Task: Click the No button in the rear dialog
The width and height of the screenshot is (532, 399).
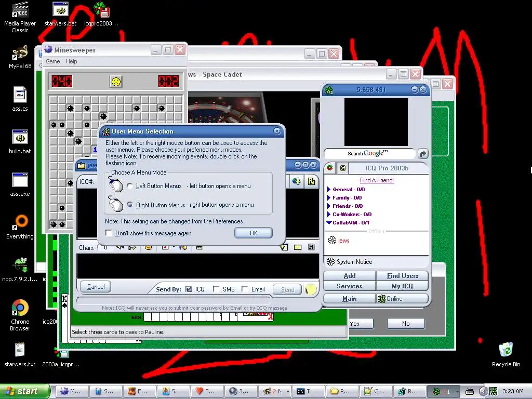Action: pyautogui.click(x=406, y=323)
